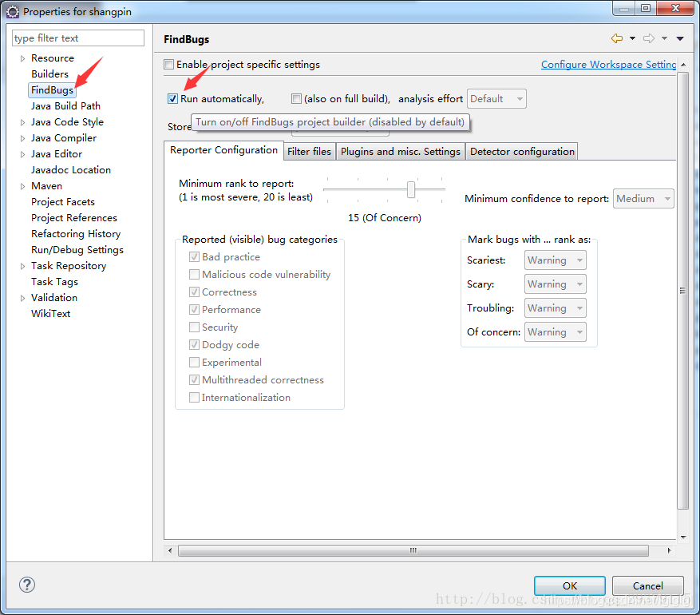Click the vertical scrollbar thumb
Viewport: 700px width, 615px height.
point(682,290)
